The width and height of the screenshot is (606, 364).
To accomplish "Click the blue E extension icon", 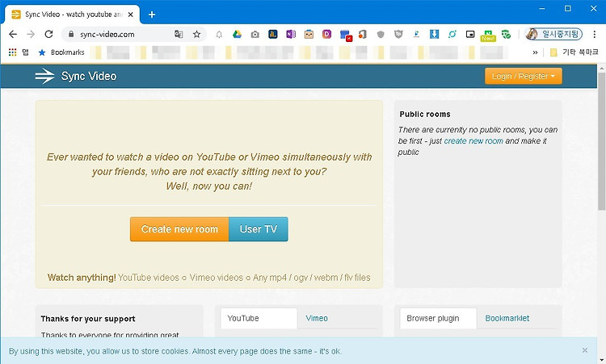I will pos(417,35).
